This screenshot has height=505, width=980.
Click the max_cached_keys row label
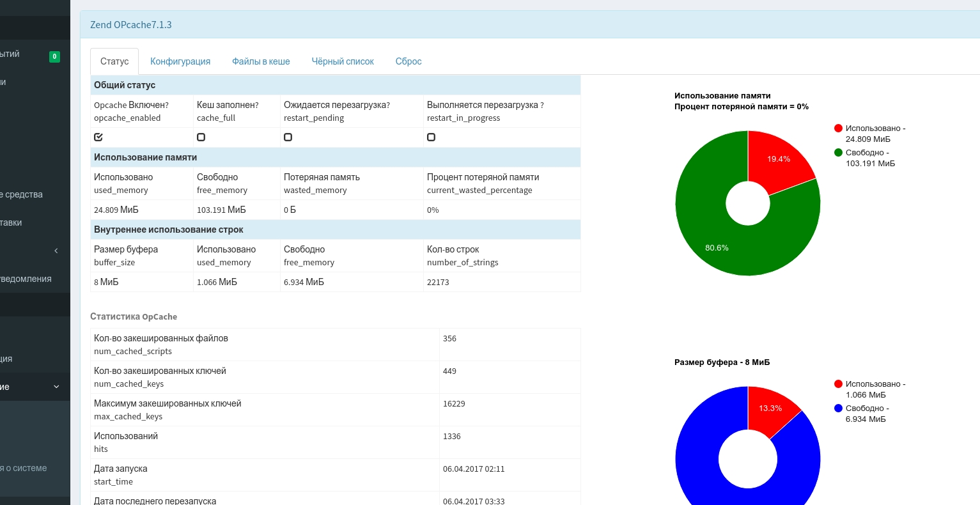click(167, 410)
